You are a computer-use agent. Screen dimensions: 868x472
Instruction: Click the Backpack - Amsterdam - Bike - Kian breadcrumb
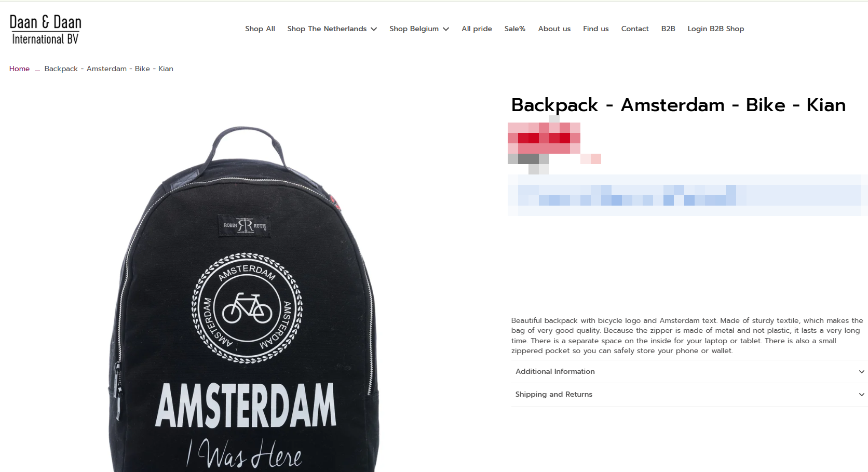point(109,69)
